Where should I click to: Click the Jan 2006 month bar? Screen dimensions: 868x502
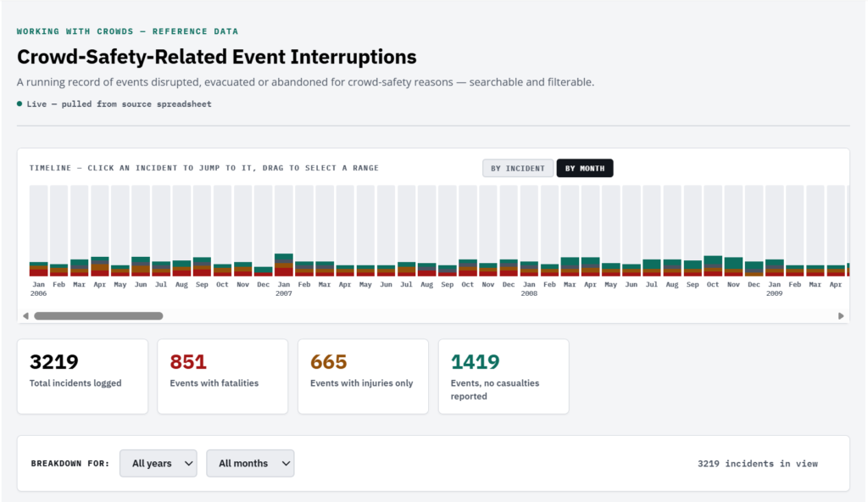click(39, 231)
